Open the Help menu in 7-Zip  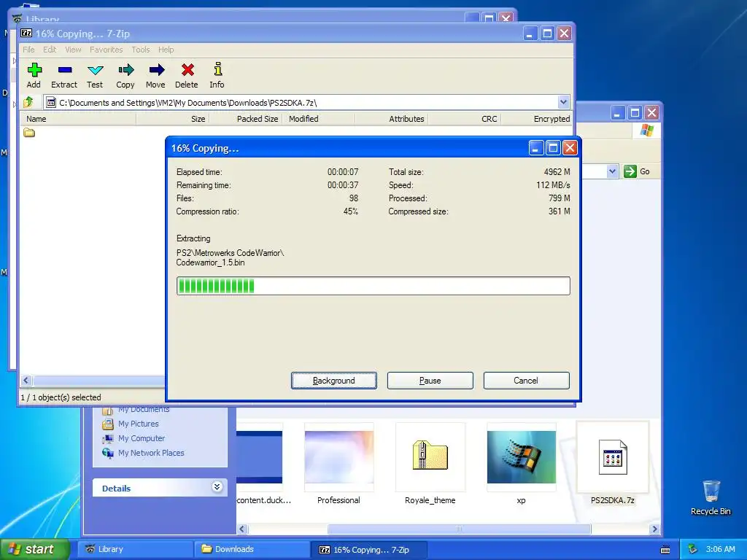166,50
